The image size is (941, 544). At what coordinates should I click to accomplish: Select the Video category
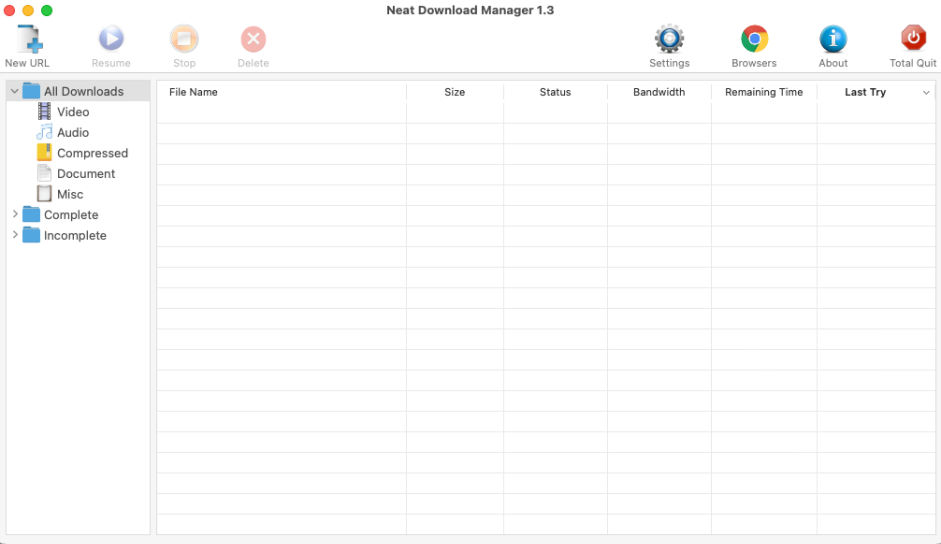[x=72, y=112]
